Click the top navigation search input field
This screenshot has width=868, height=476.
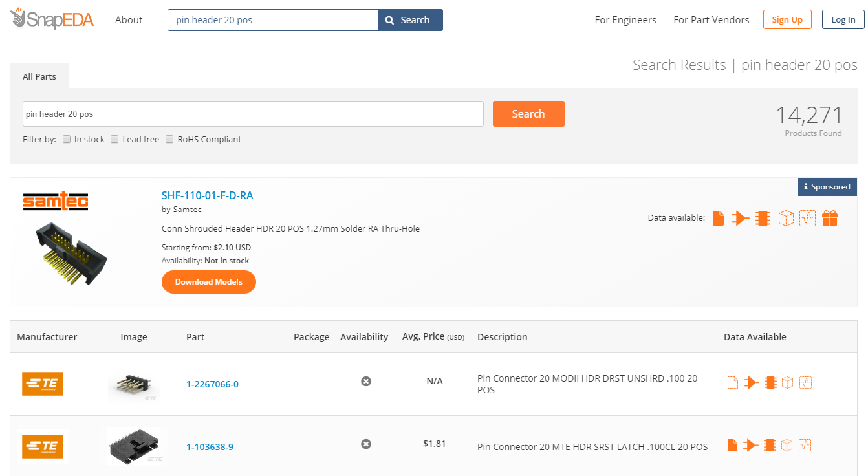coord(272,20)
